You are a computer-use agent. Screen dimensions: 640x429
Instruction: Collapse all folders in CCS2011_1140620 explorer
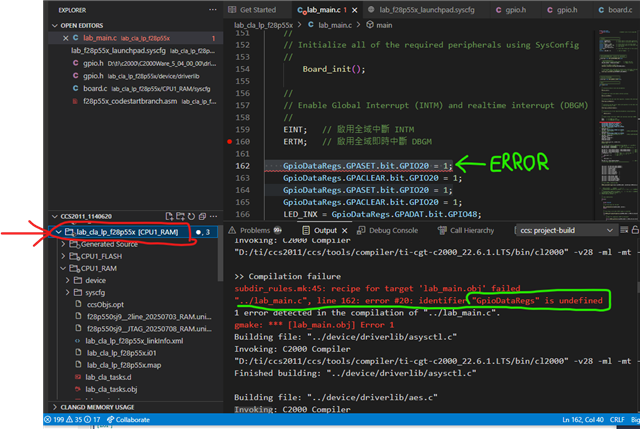[x=202, y=216]
